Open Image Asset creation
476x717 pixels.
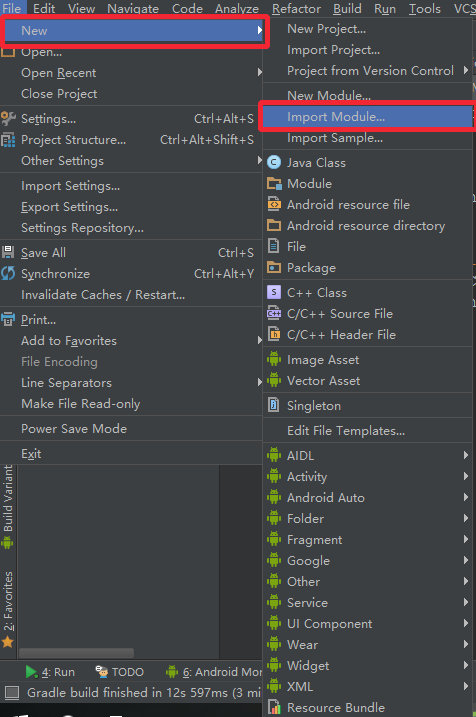coord(368,360)
